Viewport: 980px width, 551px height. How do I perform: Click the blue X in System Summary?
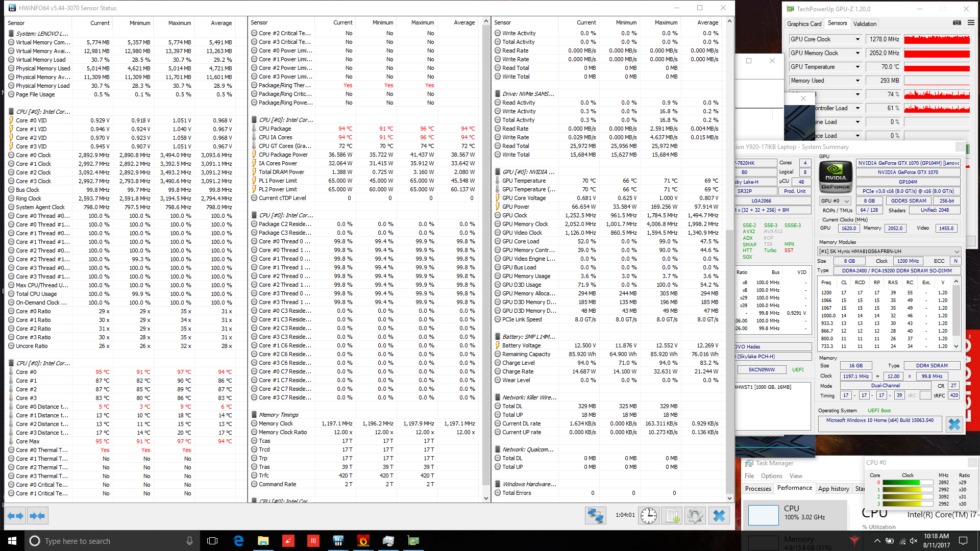[x=953, y=424]
